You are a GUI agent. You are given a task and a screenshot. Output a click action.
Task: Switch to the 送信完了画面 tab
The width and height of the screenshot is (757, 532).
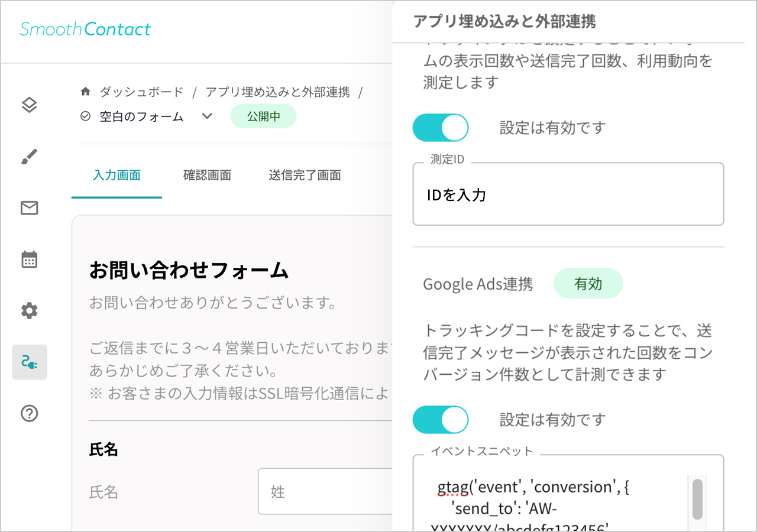(305, 176)
